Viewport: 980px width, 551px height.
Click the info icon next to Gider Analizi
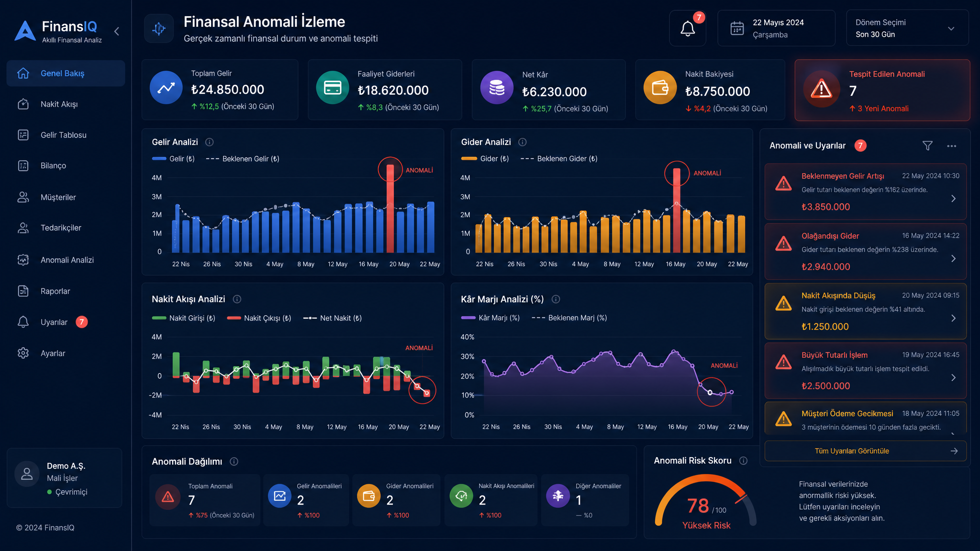pyautogui.click(x=523, y=142)
